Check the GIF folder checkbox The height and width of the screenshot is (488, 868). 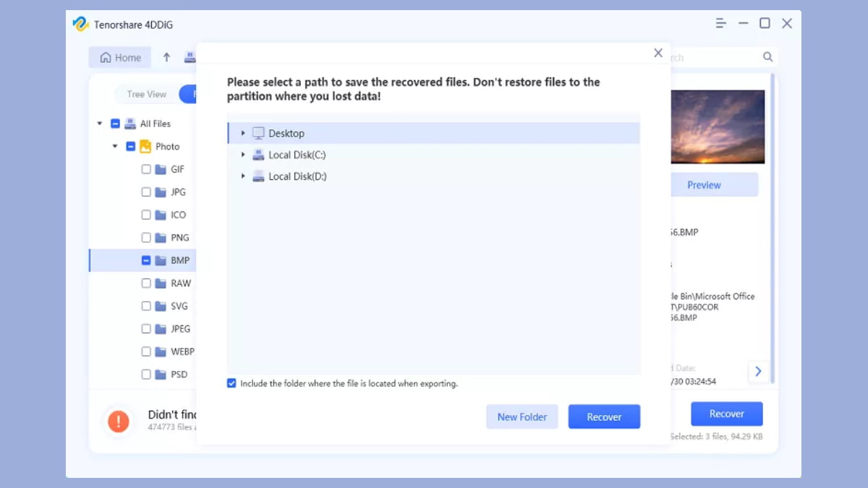tap(146, 169)
